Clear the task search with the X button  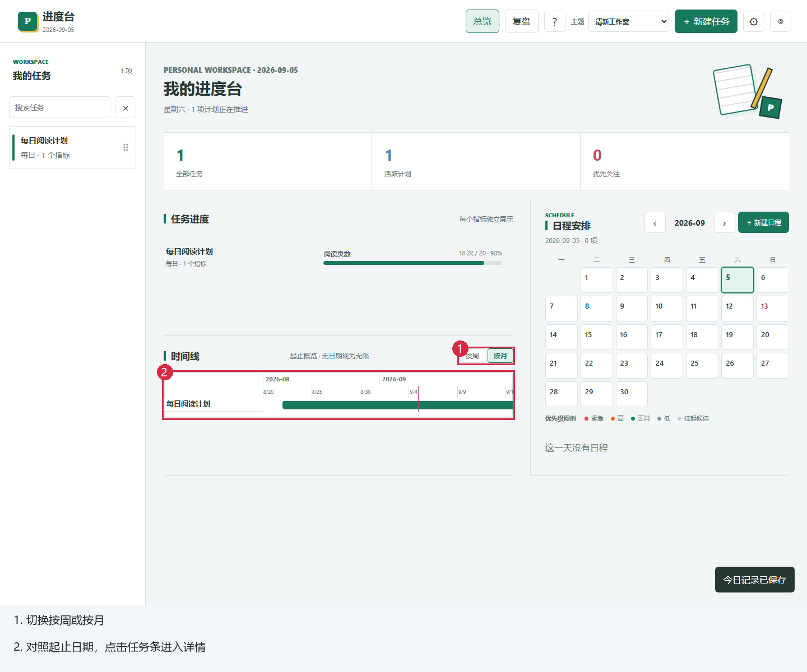(x=126, y=108)
